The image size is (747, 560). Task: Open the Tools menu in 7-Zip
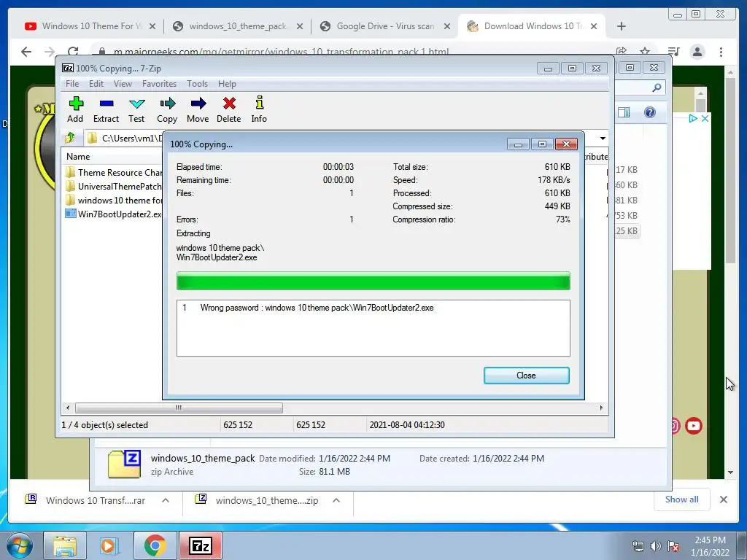[197, 84]
